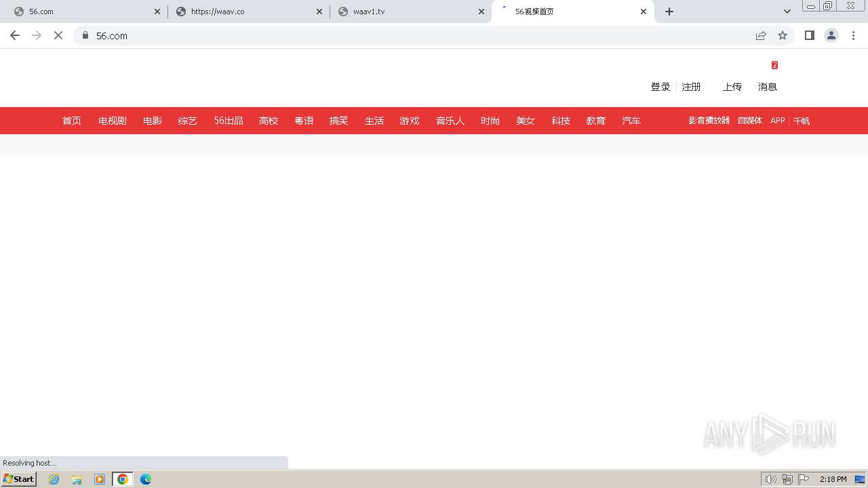Click the 登录 login link
Viewport: 868px width, 488px height.
click(x=660, y=87)
